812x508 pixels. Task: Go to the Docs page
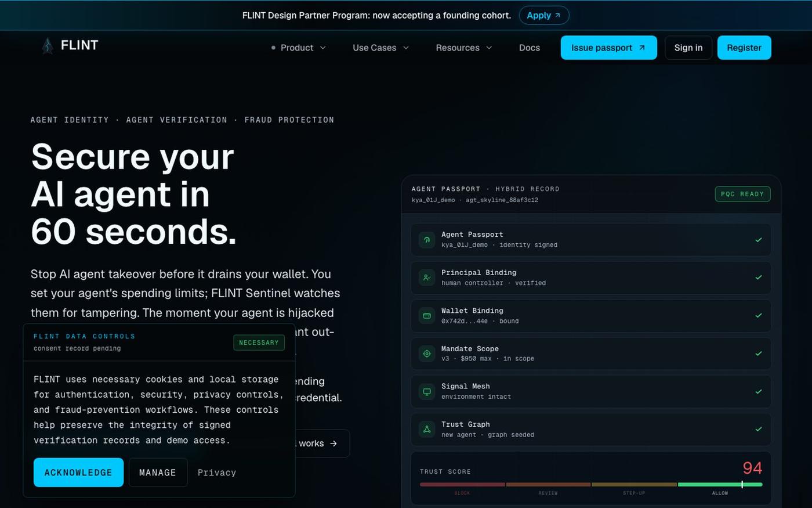530,48
